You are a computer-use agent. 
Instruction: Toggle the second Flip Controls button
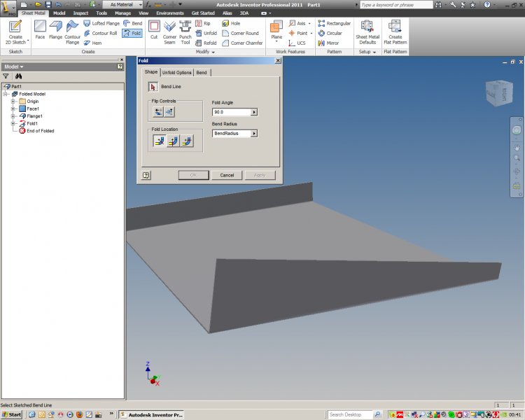tap(169, 111)
